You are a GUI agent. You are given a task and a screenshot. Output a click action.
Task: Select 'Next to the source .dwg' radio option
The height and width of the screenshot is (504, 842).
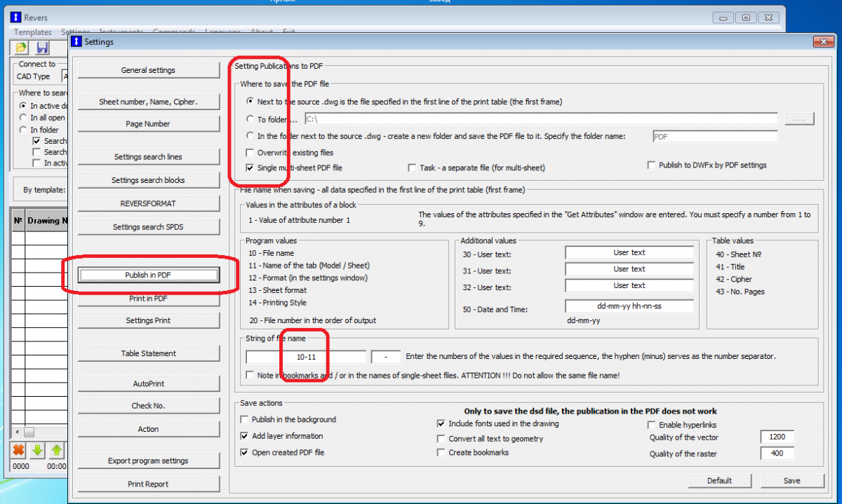251,102
